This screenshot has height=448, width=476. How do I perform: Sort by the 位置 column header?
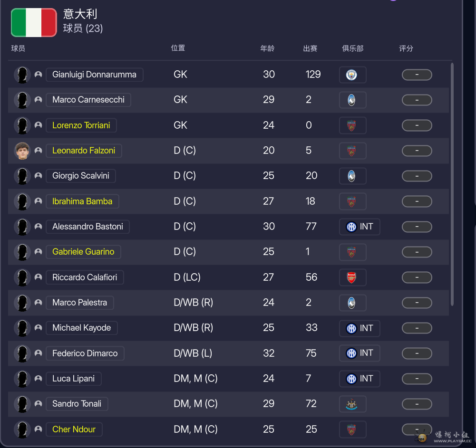tap(178, 48)
